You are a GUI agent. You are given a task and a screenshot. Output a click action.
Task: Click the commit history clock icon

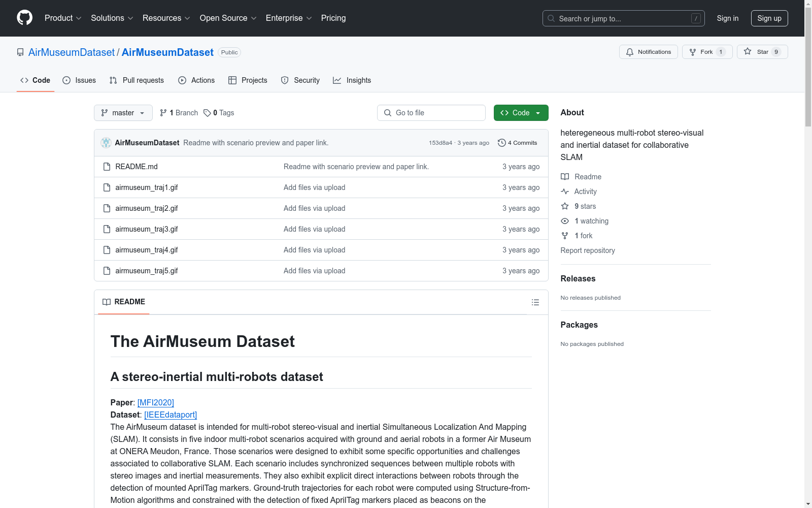[x=502, y=143]
